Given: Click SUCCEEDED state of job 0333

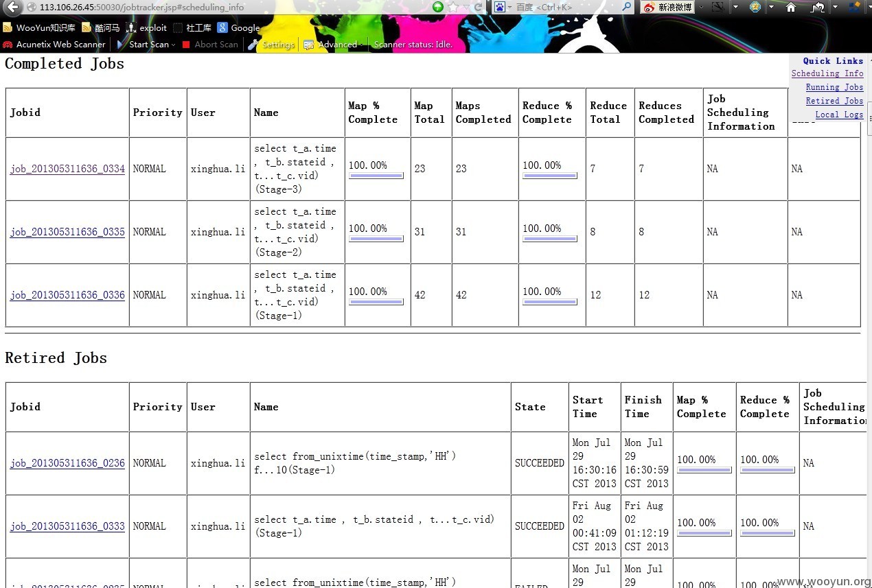Looking at the screenshot, I should pos(540,526).
